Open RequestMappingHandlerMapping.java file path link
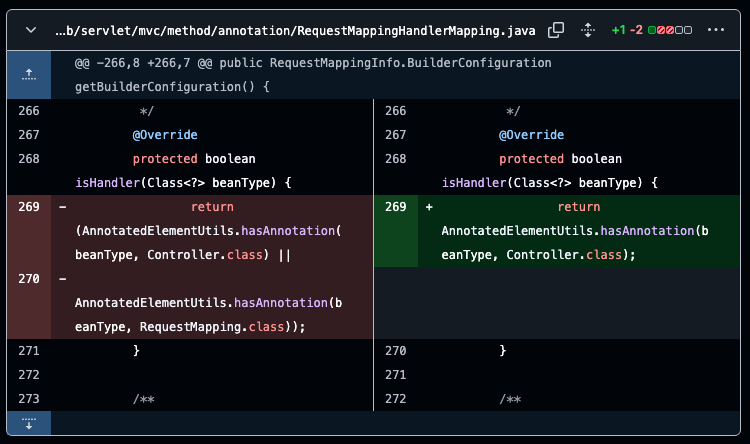 pos(295,31)
